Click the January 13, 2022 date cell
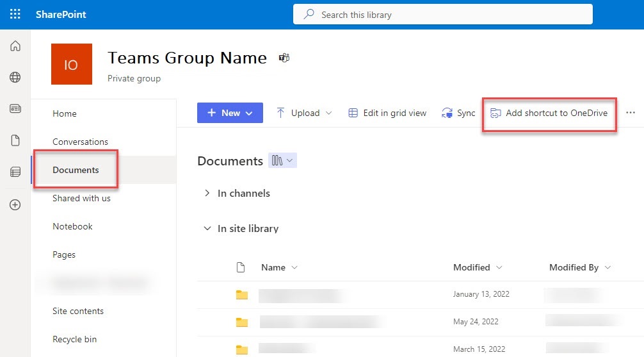Image resolution: width=644 pixels, height=357 pixels. 481,294
